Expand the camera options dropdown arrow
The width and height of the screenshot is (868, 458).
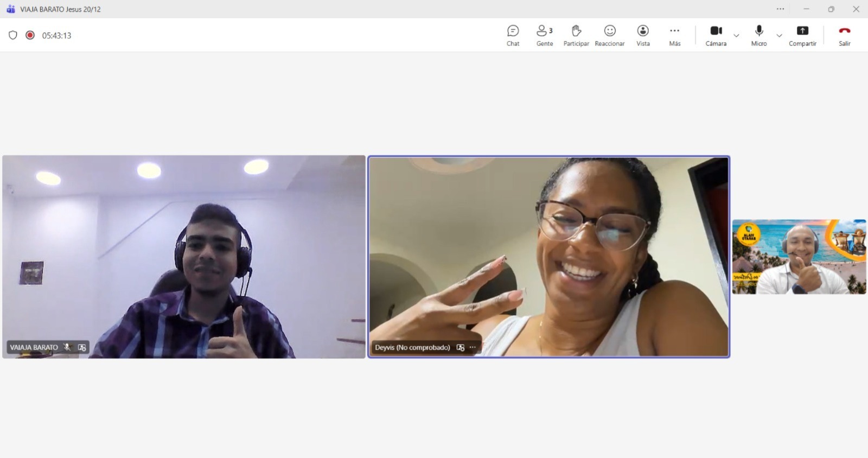point(736,36)
